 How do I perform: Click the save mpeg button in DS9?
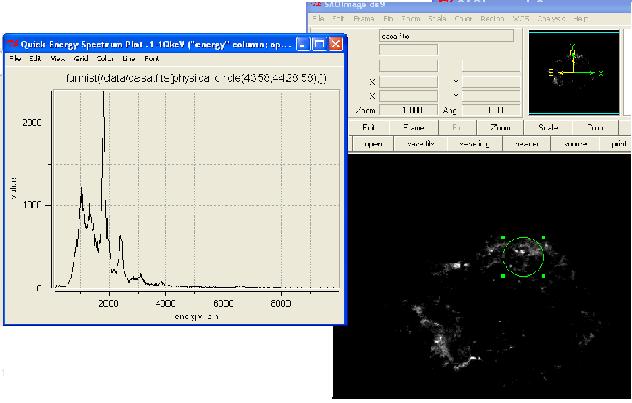(x=474, y=144)
